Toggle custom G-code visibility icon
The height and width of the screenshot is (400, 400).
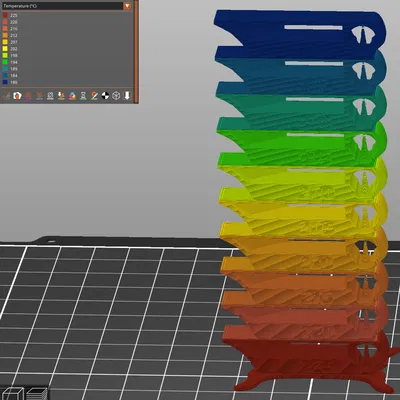point(94,96)
